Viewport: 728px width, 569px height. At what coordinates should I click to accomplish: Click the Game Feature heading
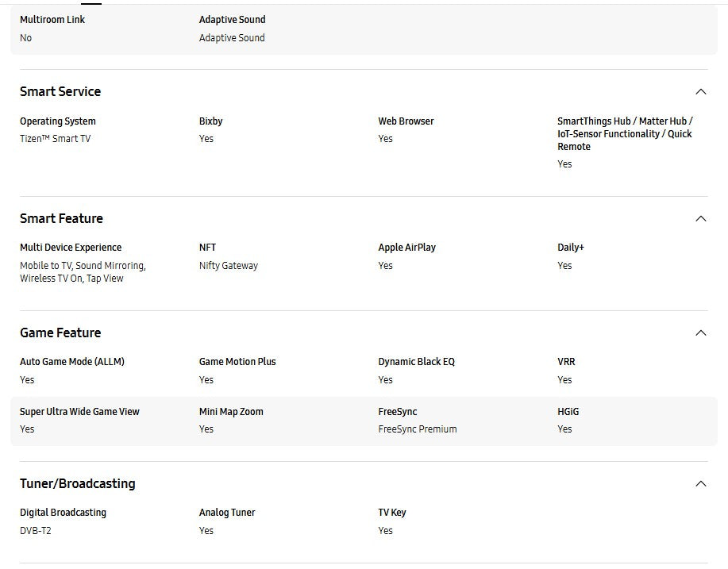(x=60, y=333)
